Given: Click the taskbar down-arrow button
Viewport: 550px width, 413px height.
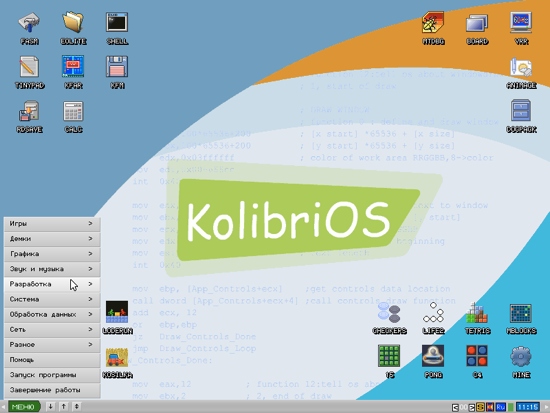Looking at the screenshot, I should [x=51, y=407].
